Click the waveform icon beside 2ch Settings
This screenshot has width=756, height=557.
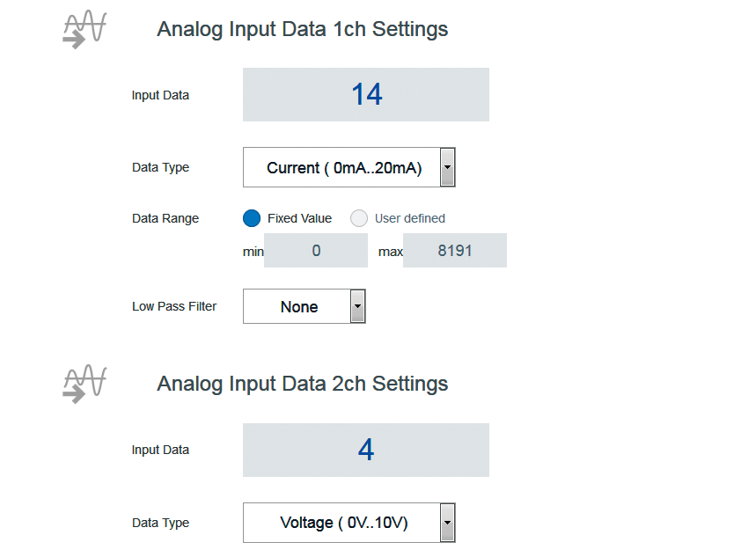tap(84, 385)
